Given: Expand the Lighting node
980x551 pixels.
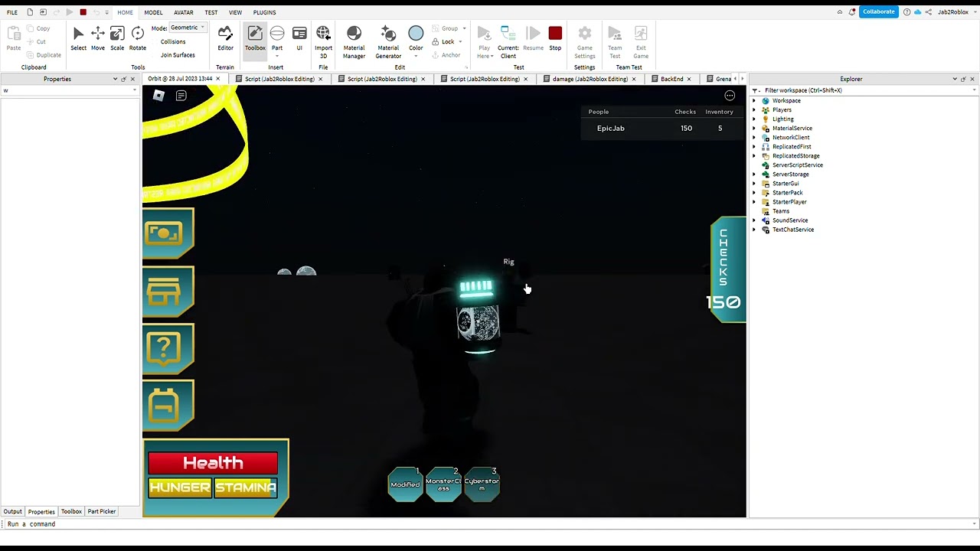Looking at the screenshot, I should 754,119.
